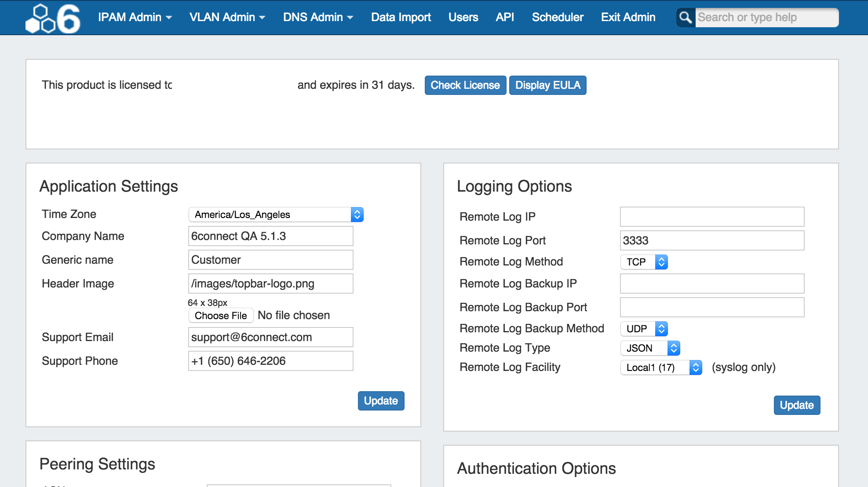Open the Scheduler page
Screen dimensions: 868x487
557,17
